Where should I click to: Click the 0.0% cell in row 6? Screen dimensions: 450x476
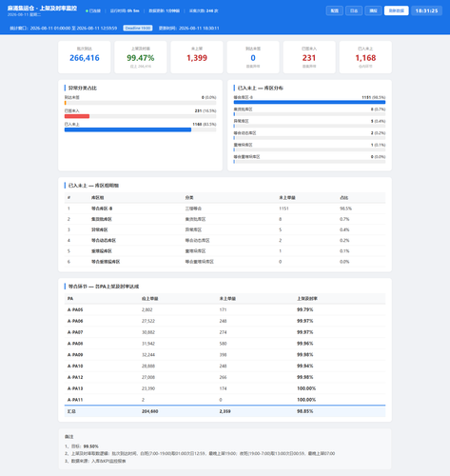click(x=344, y=262)
